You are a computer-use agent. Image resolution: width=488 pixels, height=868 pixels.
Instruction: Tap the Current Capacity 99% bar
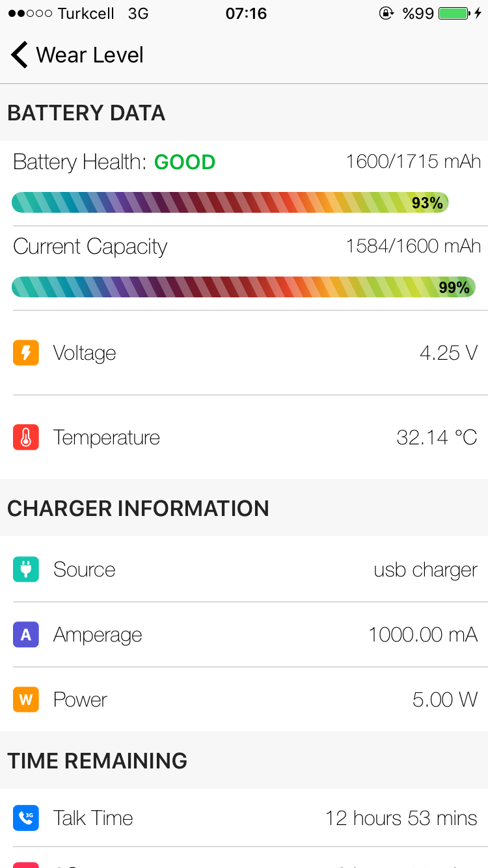point(243,287)
